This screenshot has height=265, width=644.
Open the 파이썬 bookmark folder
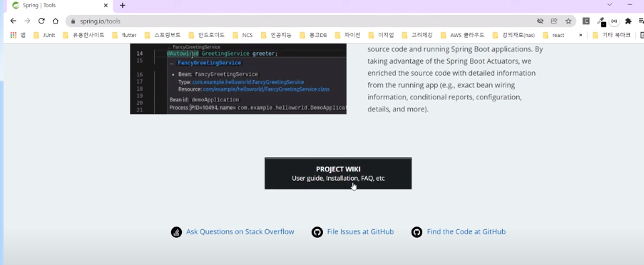[347, 35]
